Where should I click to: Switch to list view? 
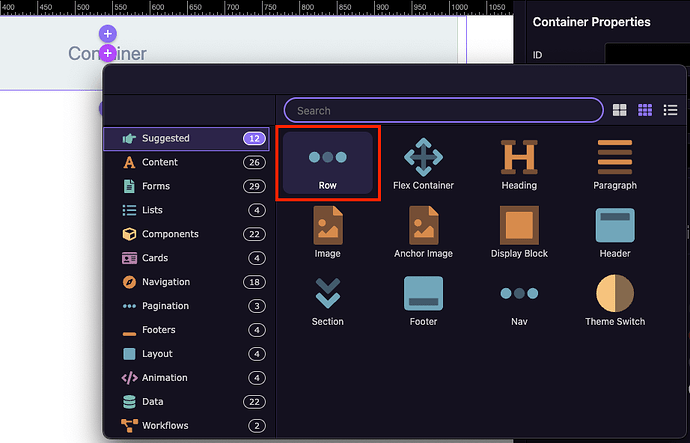[670, 110]
